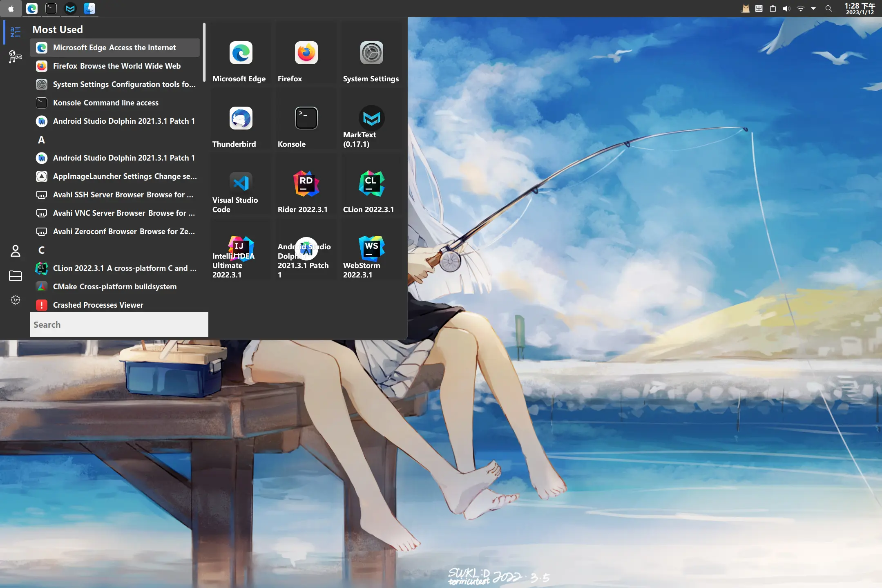This screenshot has height=588, width=882.
Task: Open the user account sidebar button
Action: pos(16,251)
